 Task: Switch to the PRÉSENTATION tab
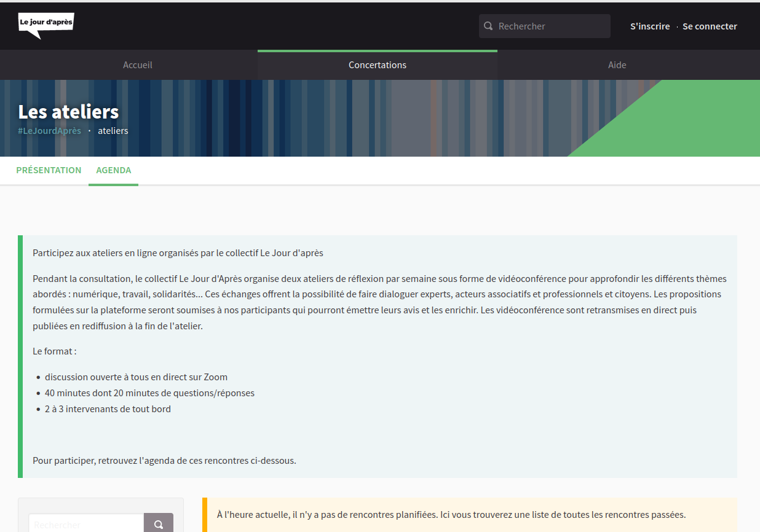point(49,170)
